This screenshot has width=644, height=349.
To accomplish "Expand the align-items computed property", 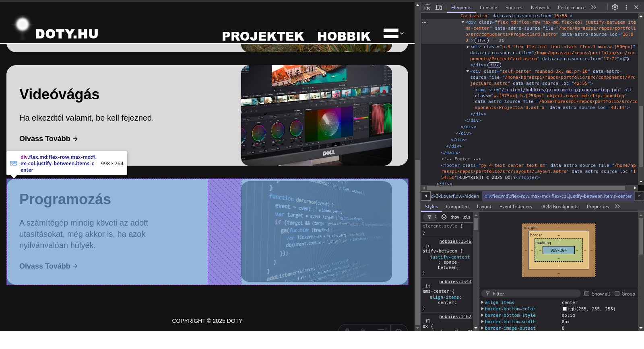I will point(483,302).
